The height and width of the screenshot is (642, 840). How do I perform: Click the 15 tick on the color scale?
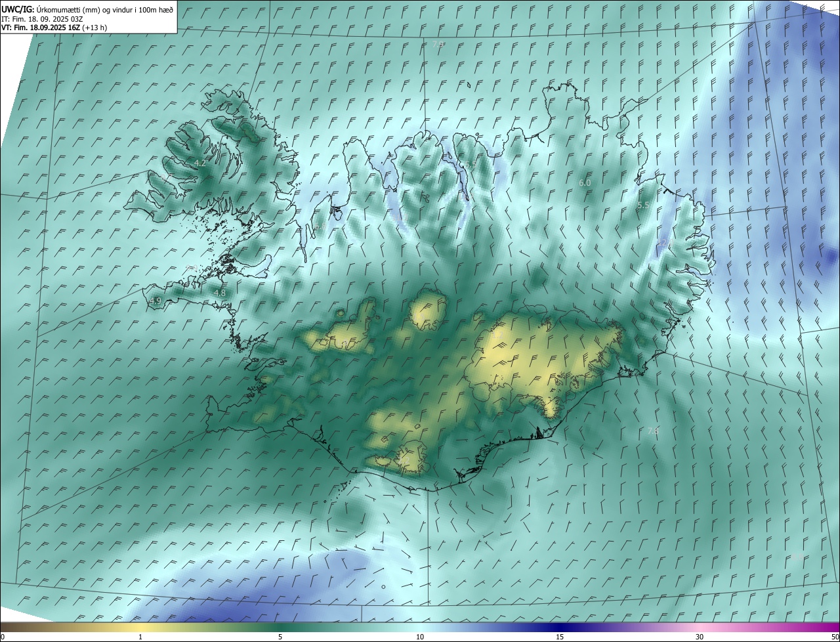560,637
